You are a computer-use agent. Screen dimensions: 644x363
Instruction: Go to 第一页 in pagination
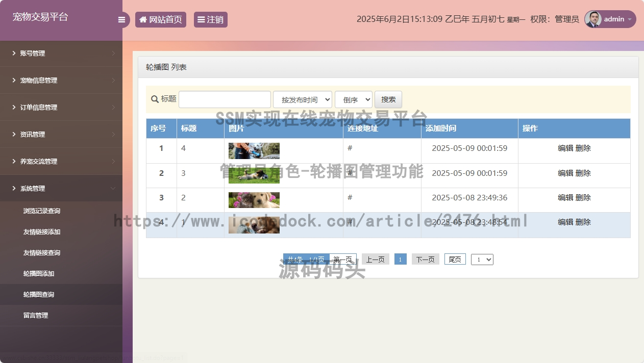(x=343, y=259)
